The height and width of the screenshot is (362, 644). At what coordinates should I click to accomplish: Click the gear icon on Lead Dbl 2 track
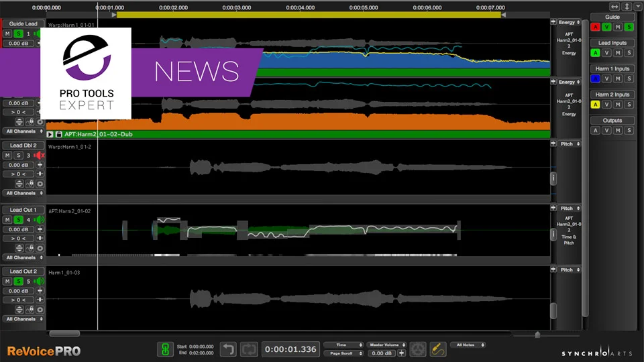pyautogui.click(x=40, y=184)
